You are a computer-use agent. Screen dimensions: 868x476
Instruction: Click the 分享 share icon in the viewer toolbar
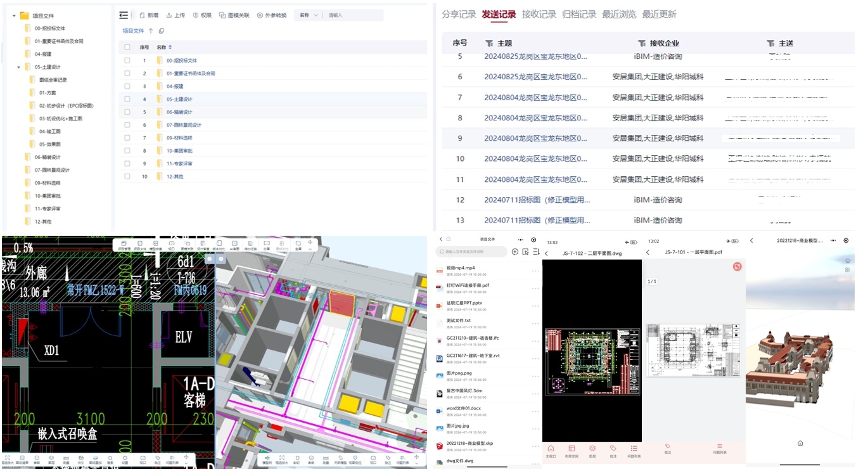pyautogui.click(x=266, y=243)
